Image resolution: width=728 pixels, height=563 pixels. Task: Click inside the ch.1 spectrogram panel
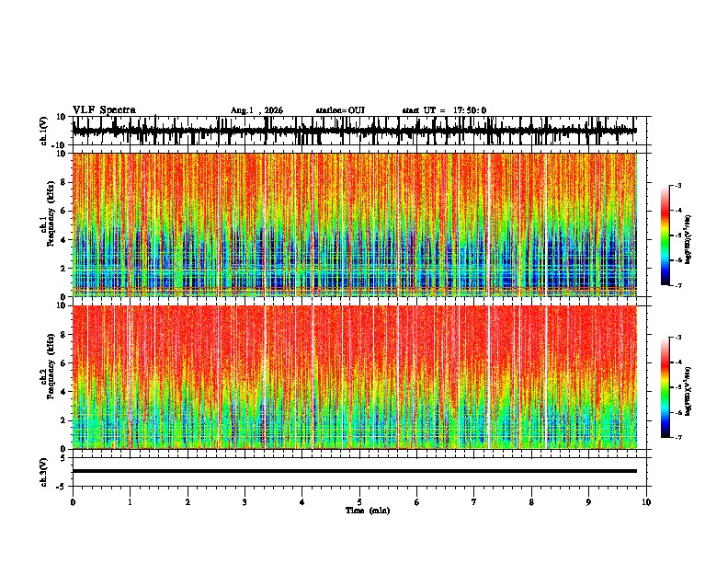pyautogui.click(x=355, y=224)
